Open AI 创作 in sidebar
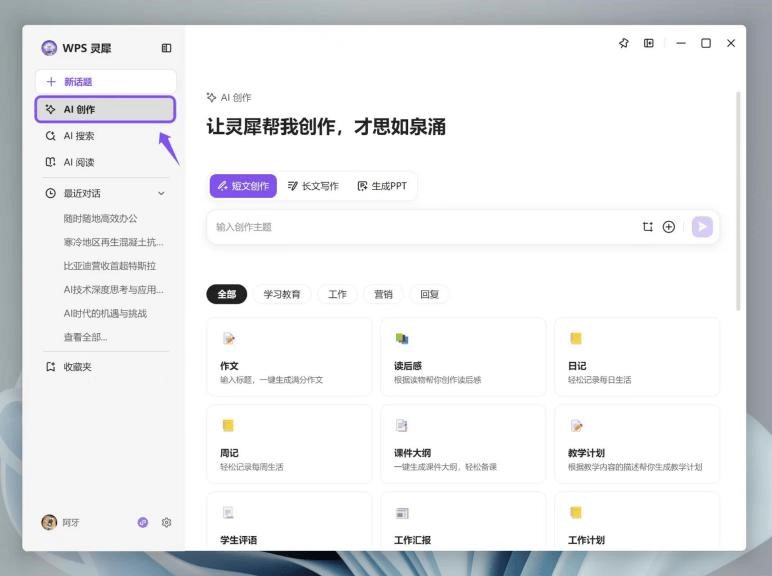 [x=105, y=109]
